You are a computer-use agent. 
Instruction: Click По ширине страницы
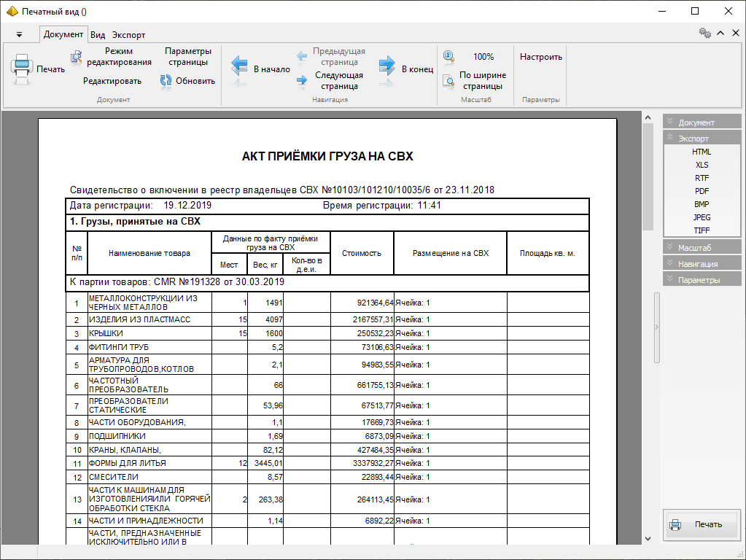(483, 80)
